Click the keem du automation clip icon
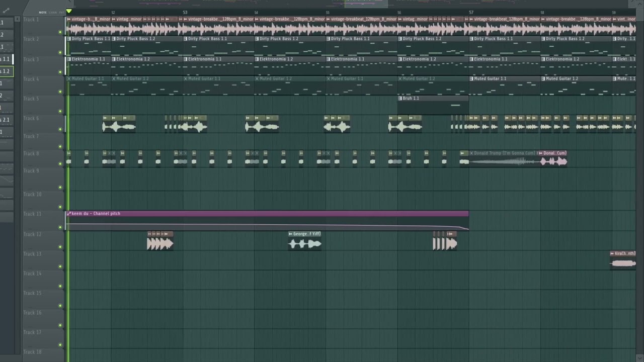 pyautogui.click(x=69, y=214)
